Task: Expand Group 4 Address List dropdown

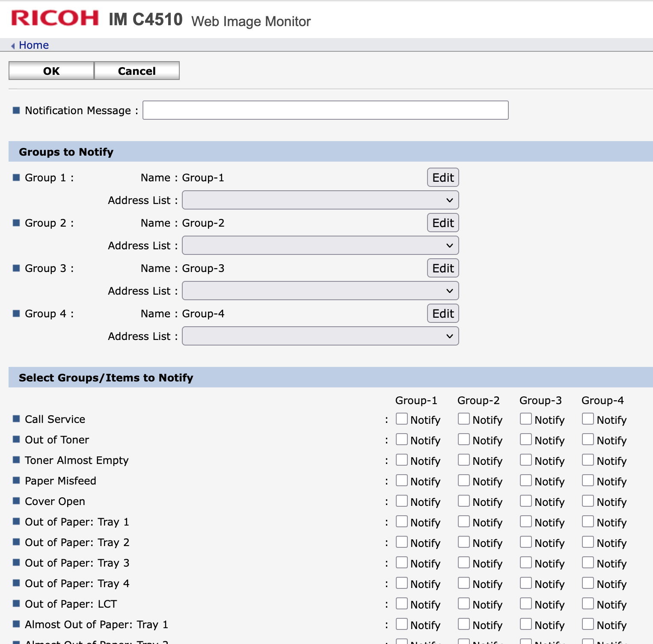Action: (320, 336)
